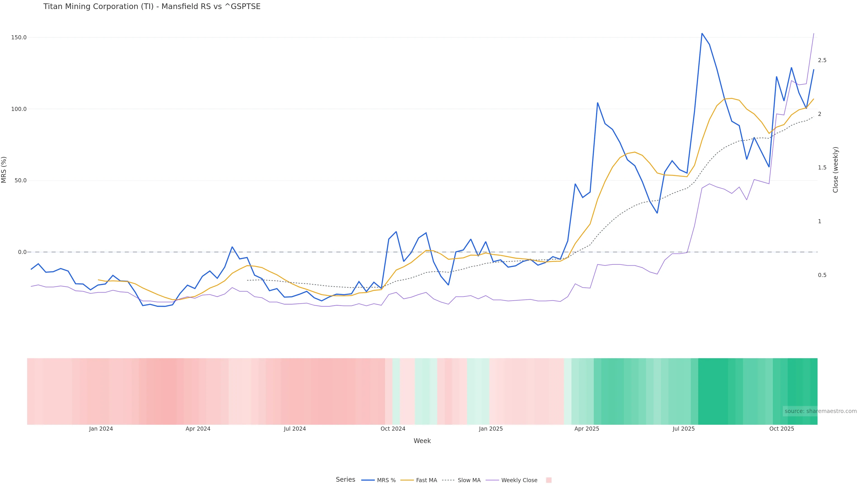The width and height of the screenshot is (868, 488).
Task: Click the blue MRS % legend line icon
Action: [368, 480]
